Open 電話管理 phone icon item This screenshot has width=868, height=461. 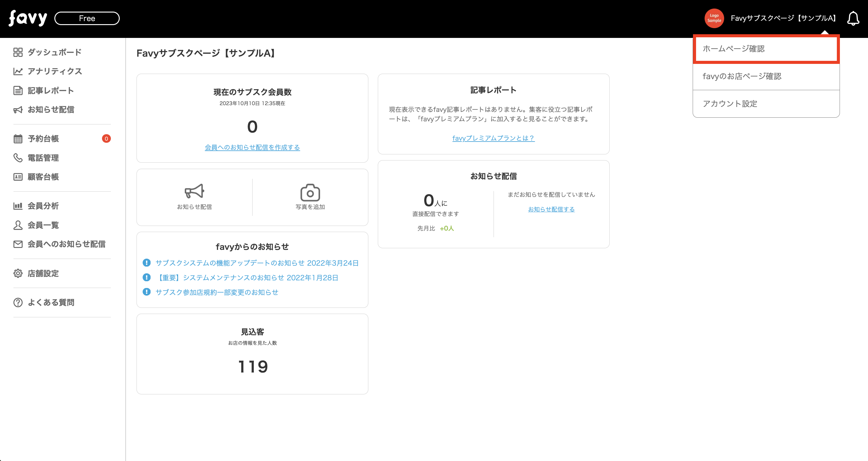point(18,157)
